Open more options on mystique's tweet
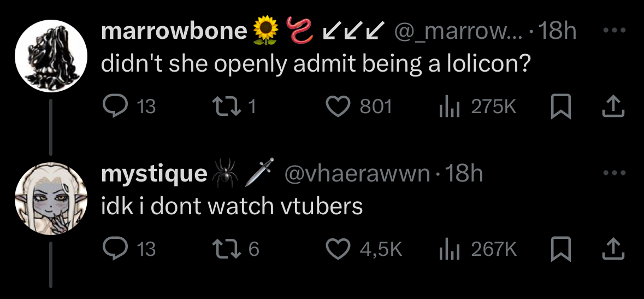 613,173
